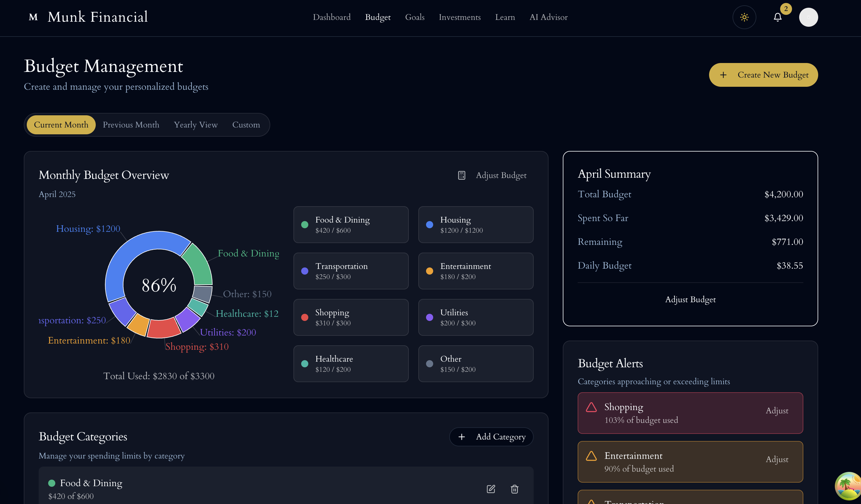
Task: Click the user profile avatar
Action: click(808, 17)
